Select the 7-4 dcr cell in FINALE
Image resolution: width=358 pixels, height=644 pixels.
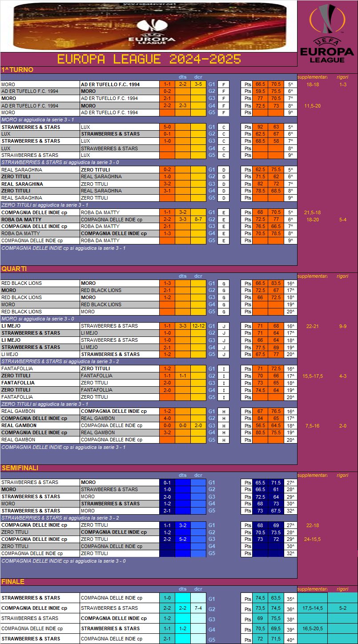click(x=198, y=608)
